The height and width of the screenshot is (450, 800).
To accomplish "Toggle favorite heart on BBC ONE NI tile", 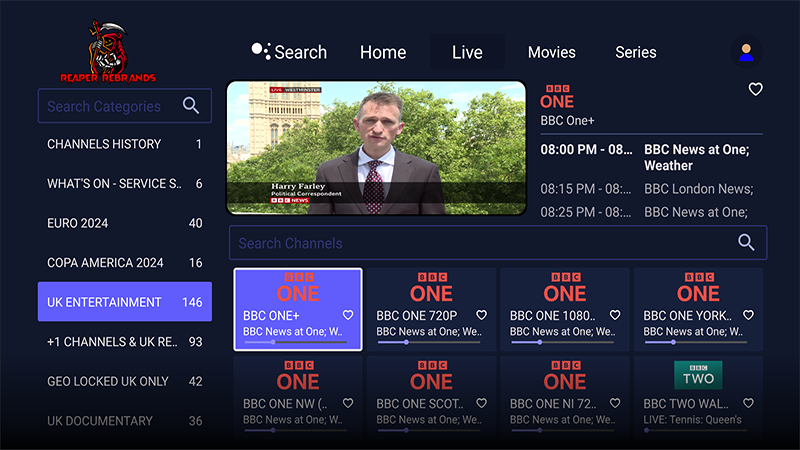I will [x=615, y=404].
